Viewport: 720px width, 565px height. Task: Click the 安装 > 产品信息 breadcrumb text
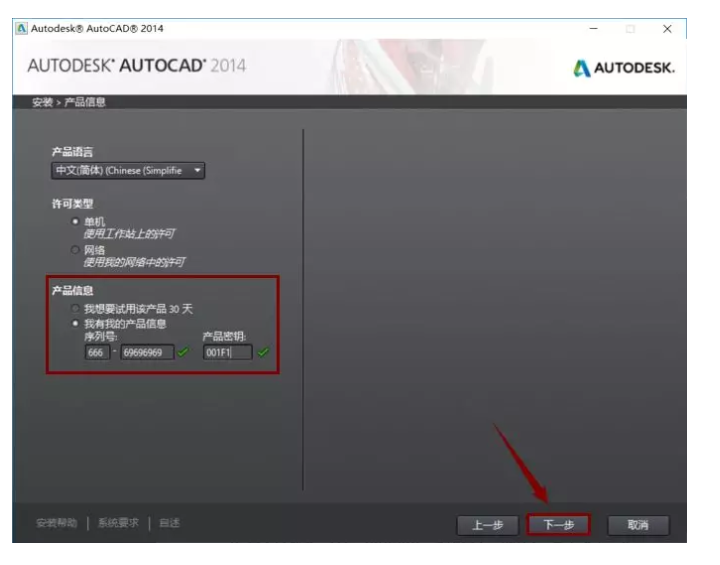(69, 102)
